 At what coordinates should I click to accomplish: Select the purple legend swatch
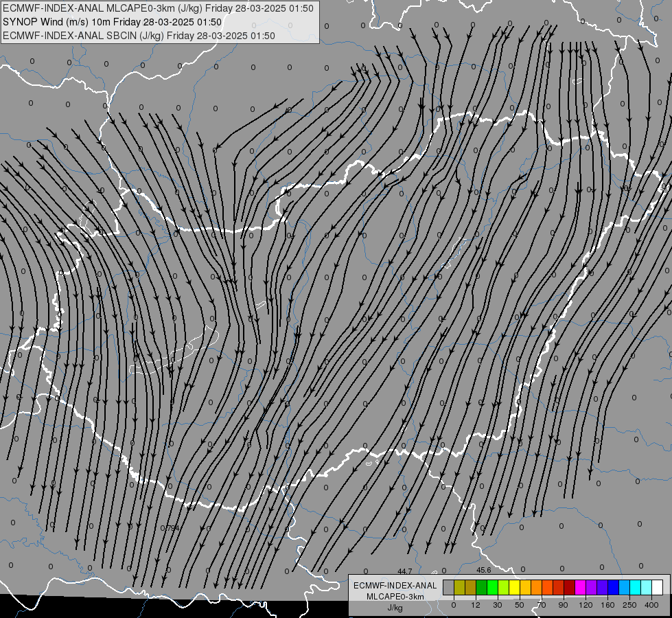(x=592, y=587)
